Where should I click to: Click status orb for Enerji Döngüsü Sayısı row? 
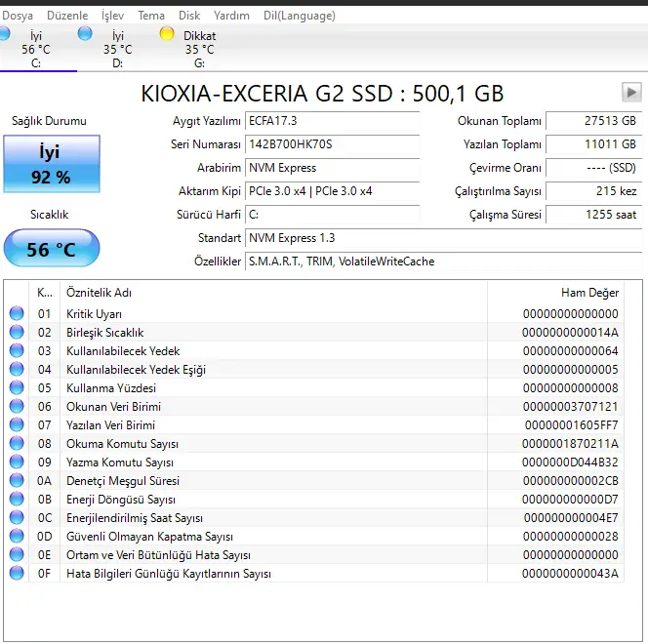click(17, 499)
